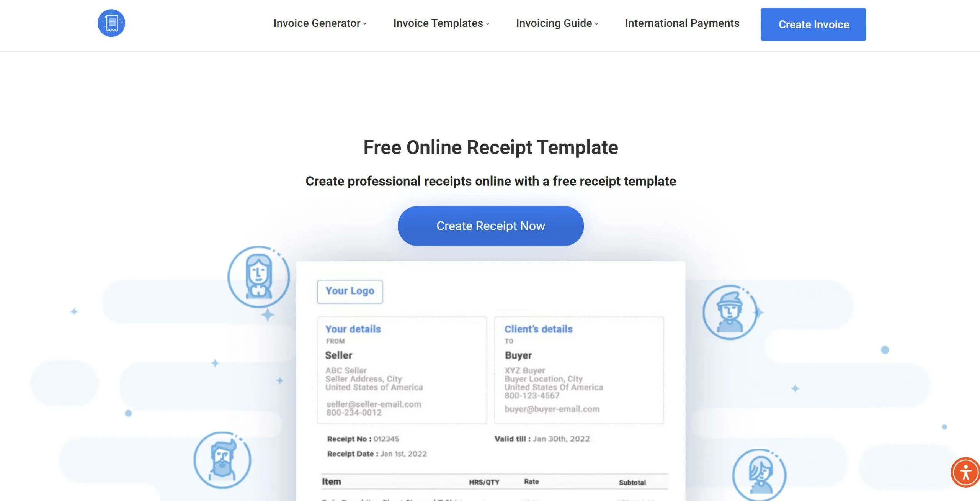Click the Create Invoice button header
Image resolution: width=980 pixels, height=501 pixels.
(813, 24)
